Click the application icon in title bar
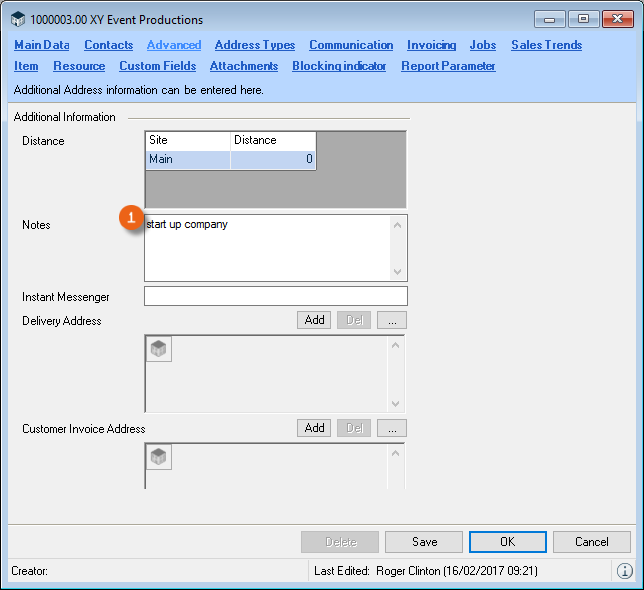Screen dimensions: 644x590 (18, 19)
